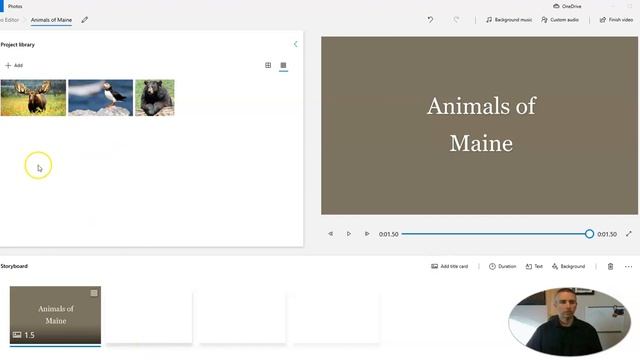Click the rename pencil icon beside Animals of Maine
The width and height of the screenshot is (640, 360).
pyautogui.click(x=84, y=20)
